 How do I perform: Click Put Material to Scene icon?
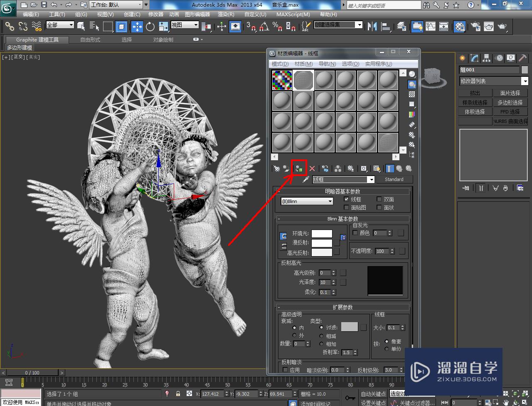click(x=287, y=169)
